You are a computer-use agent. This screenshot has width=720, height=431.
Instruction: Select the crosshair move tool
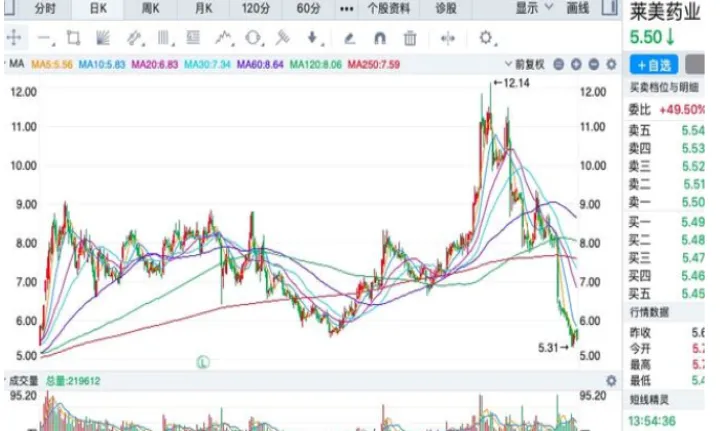[14, 38]
